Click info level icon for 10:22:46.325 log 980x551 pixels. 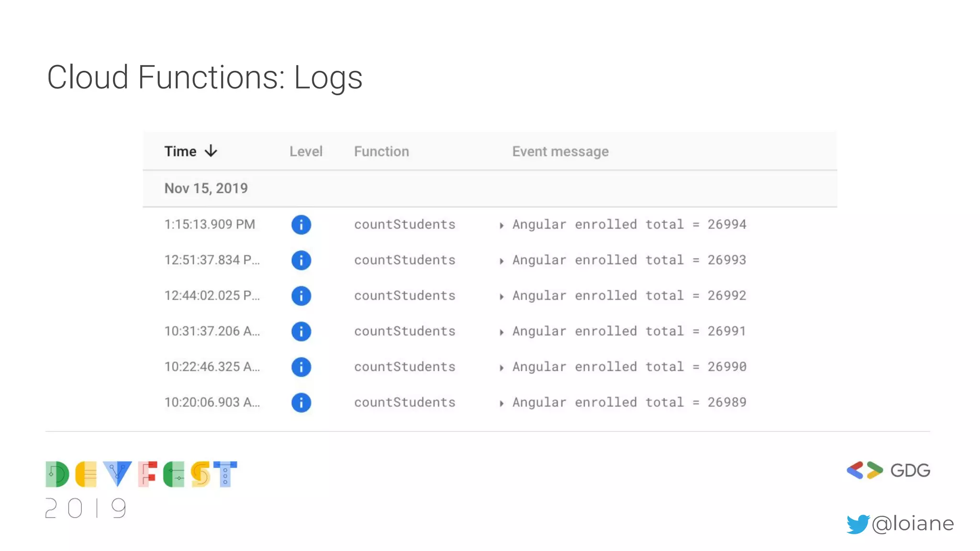(x=301, y=367)
